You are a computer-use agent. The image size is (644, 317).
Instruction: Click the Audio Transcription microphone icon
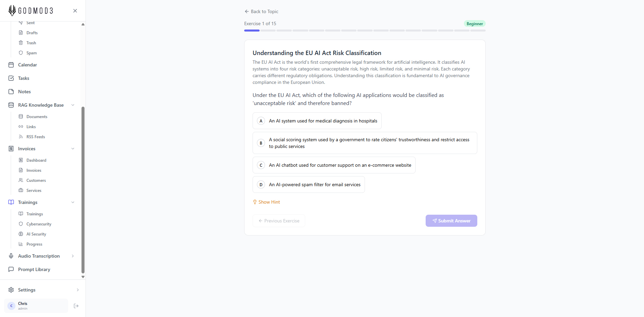[x=11, y=256]
